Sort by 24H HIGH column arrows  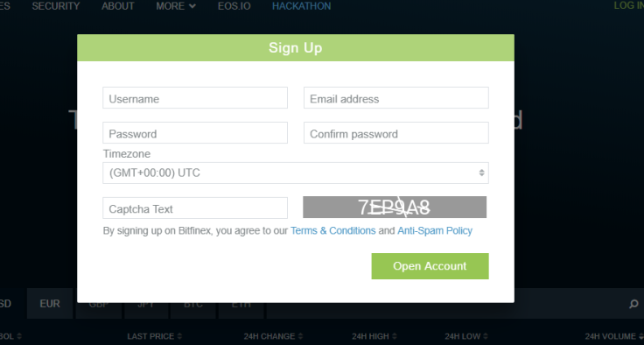[x=395, y=336]
